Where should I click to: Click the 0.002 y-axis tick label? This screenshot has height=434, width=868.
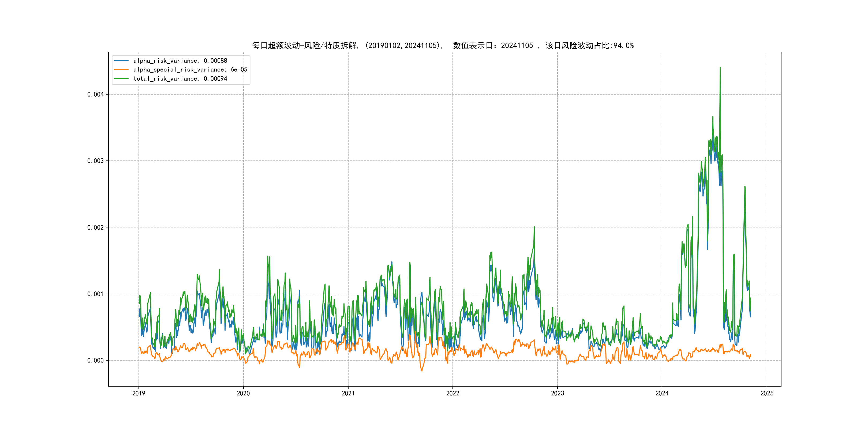(95, 227)
